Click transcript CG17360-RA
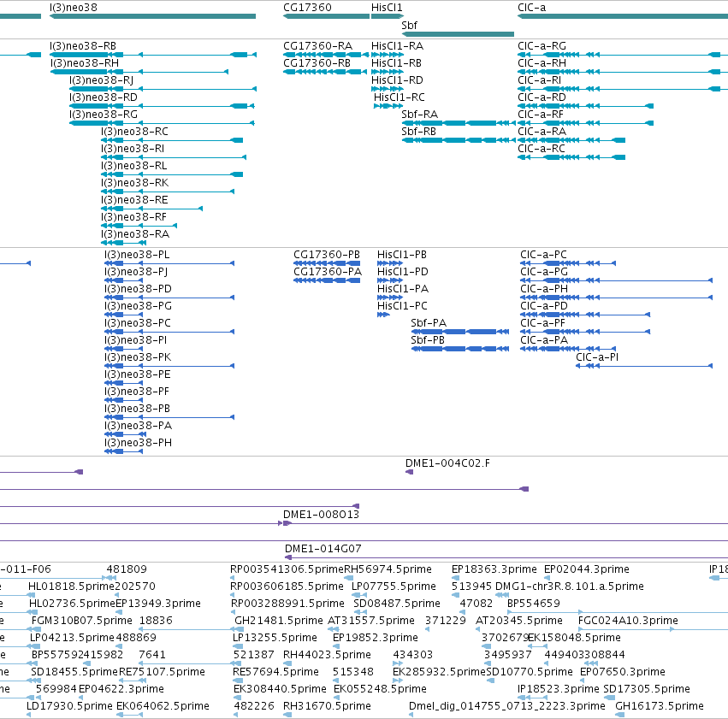This screenshot has height=719, width=728. pos(317,46)
